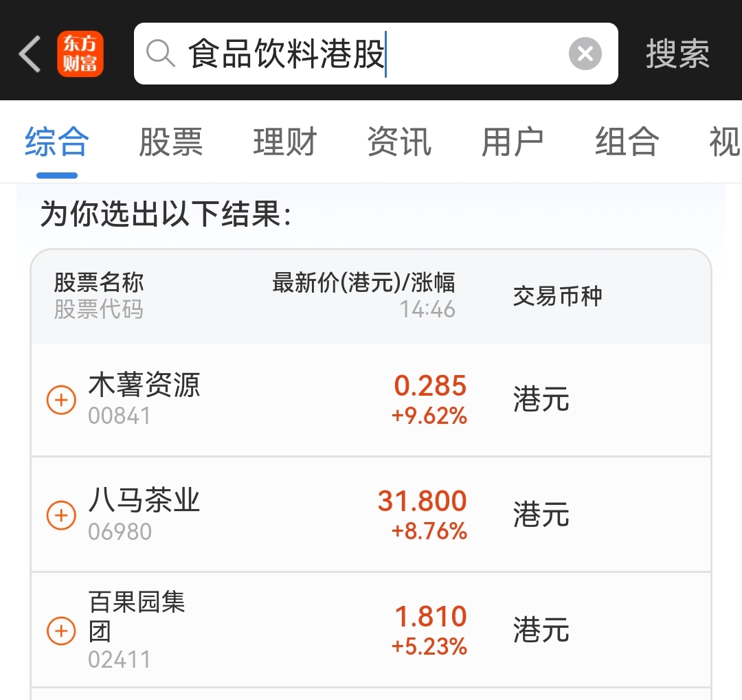
Task: Tap the magnifier icon in search box
Action: pyautogui.click(x=161, y=54)
